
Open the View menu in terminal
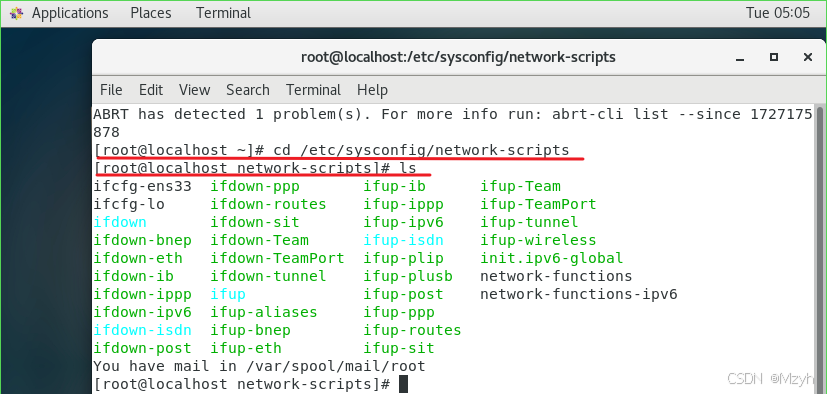point(195,90)
